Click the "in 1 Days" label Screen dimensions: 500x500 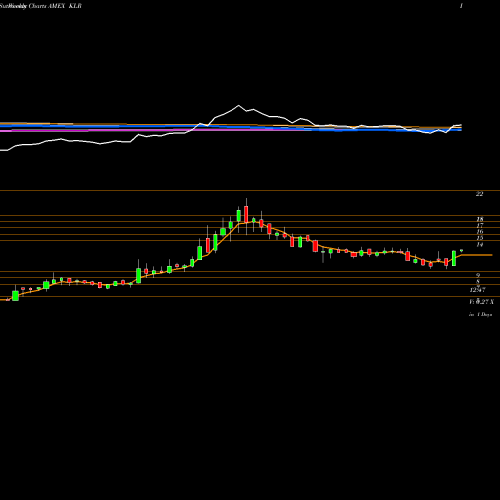480,314
